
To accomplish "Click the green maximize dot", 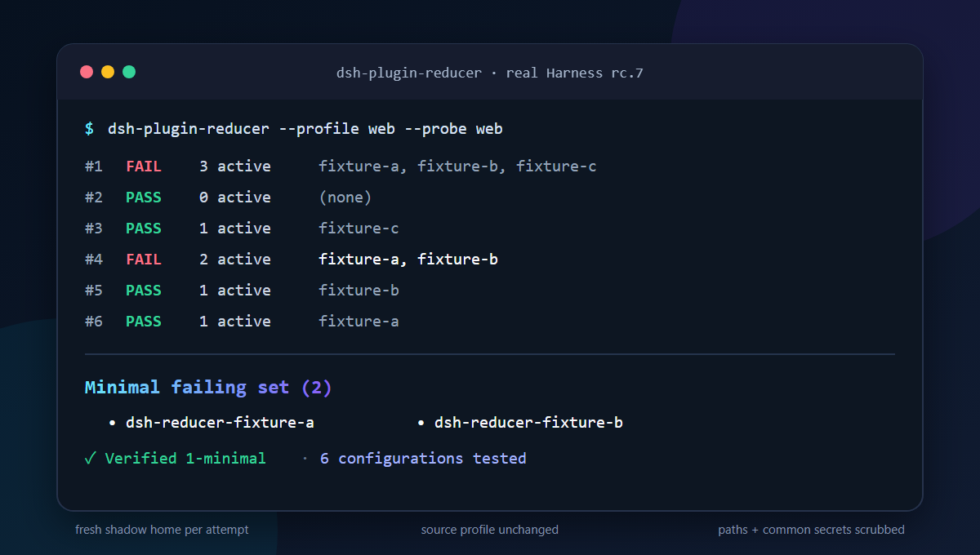I will tap(129, 72).
